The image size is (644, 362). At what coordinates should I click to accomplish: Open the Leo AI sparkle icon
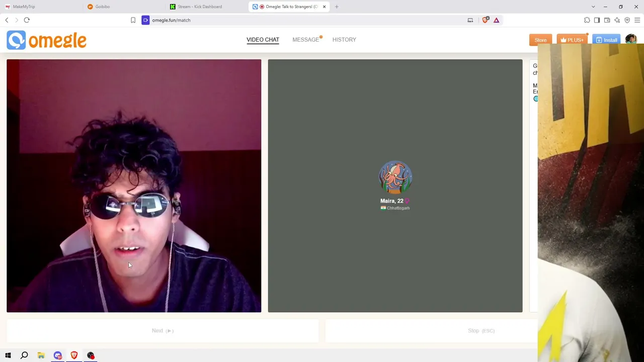point(617,20)
